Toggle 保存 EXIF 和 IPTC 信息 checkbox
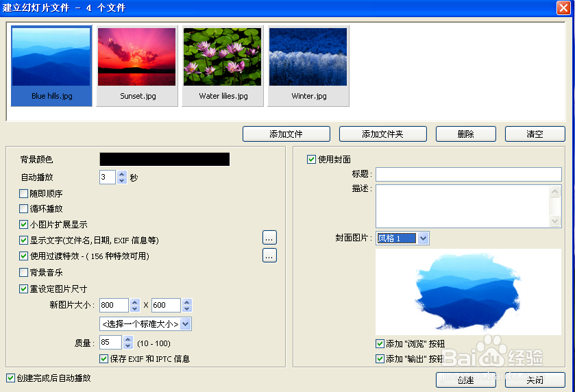The width and height of the screenshot is (575, 392). [103, 358]
